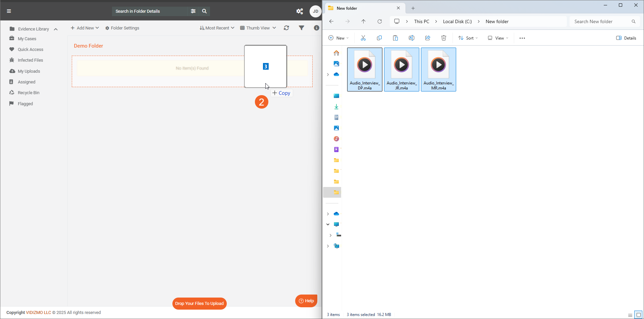The height and width of the screenshot is (319, 644).
Task: Open the Thumb View dropdown
Action: point(258,28)
